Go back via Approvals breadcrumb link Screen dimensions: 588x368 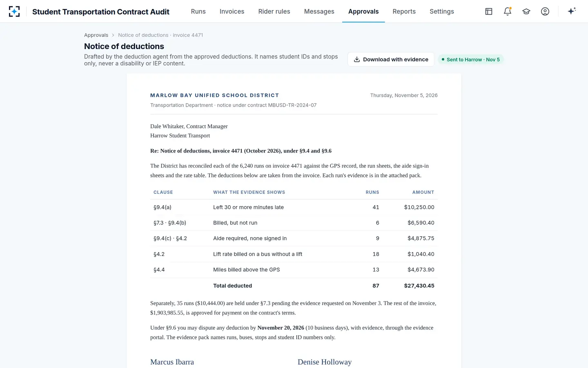pos(96,35)
